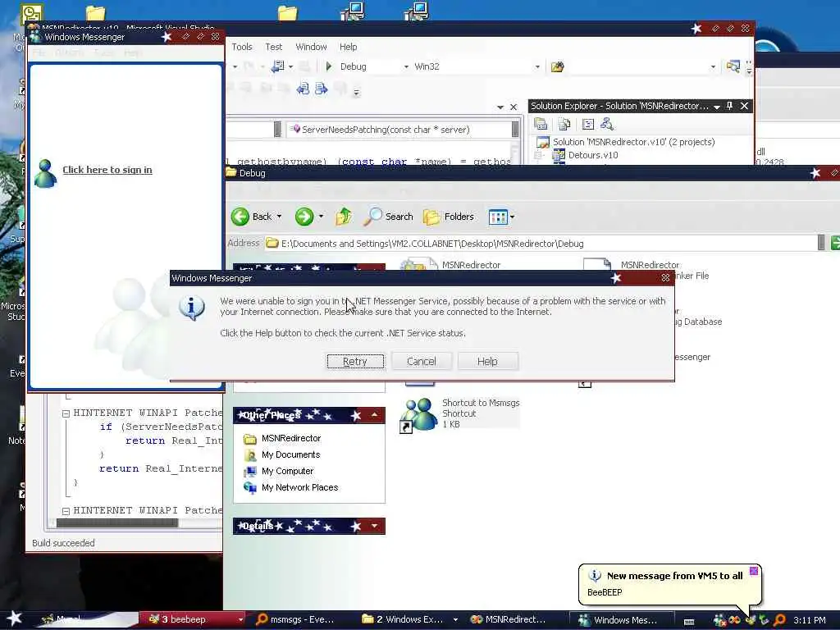
Task: Click the magnifier icon in system tray
Action: (779, 620)
